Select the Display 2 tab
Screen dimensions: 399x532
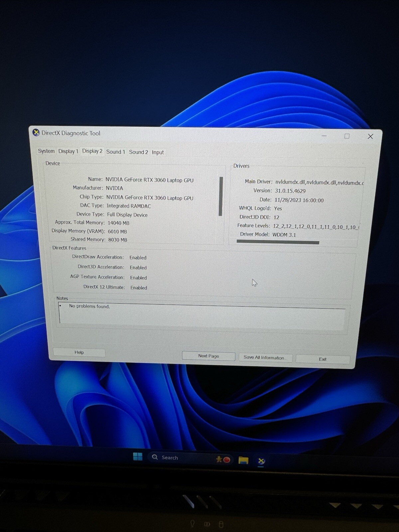click(x=92, y=151)
